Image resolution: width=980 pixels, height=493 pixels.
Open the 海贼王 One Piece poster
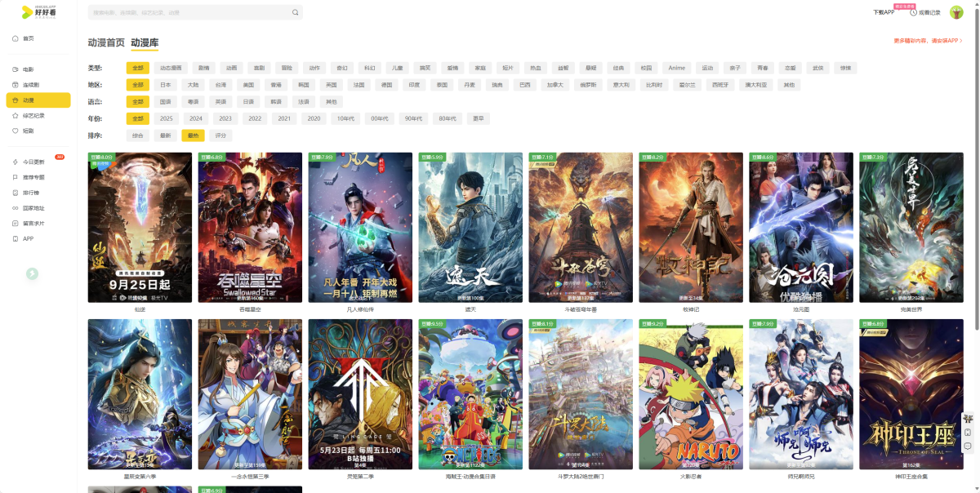(470, 394)
